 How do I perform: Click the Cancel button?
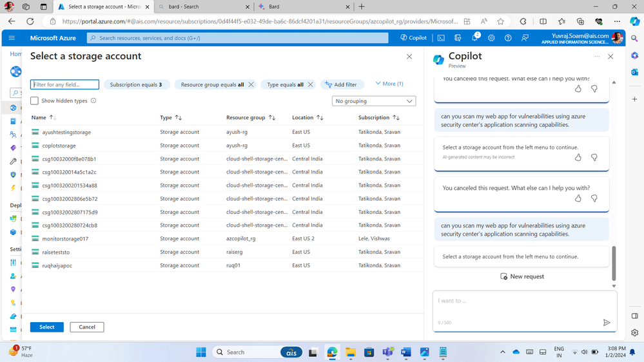[x=86, y=327]
